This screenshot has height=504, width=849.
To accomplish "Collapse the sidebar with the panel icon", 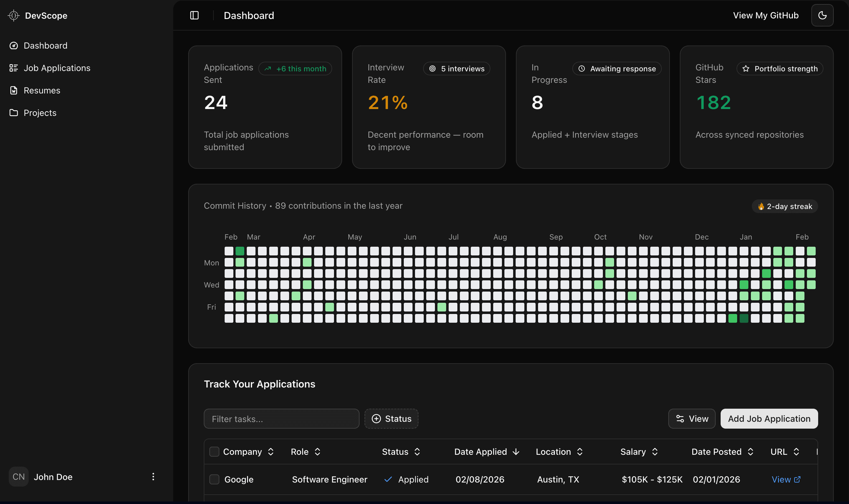I will (195, 15).
